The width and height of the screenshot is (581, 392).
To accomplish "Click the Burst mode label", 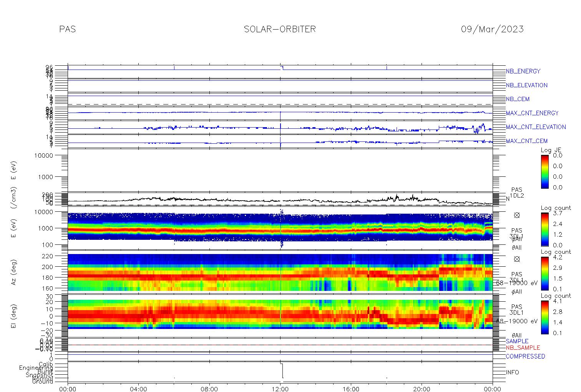I will [x=45, y=372].
